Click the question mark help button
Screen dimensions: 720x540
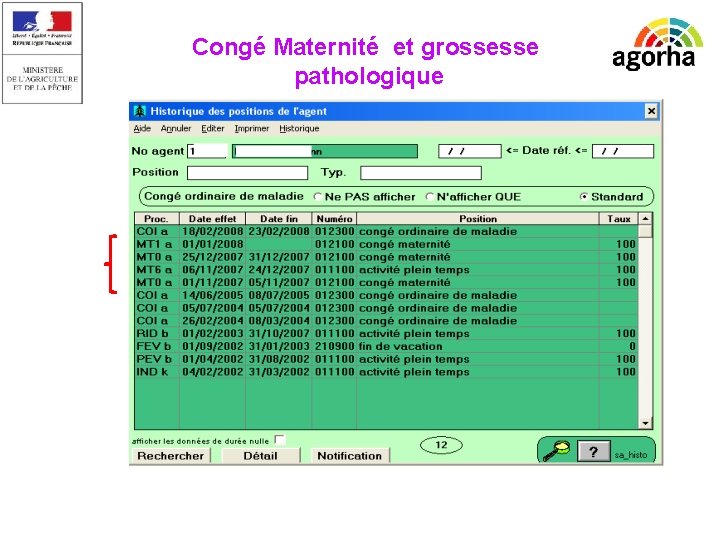click(x=593, y=452)
